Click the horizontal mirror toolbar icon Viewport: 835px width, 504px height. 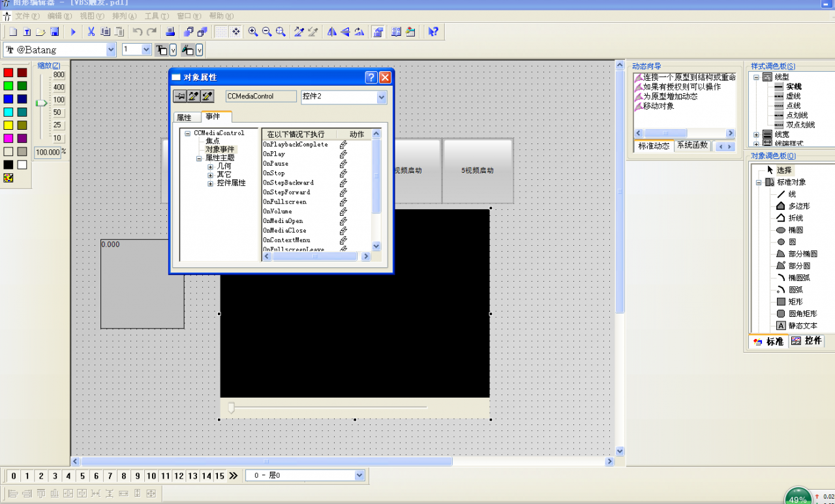[x=331, y=31]
